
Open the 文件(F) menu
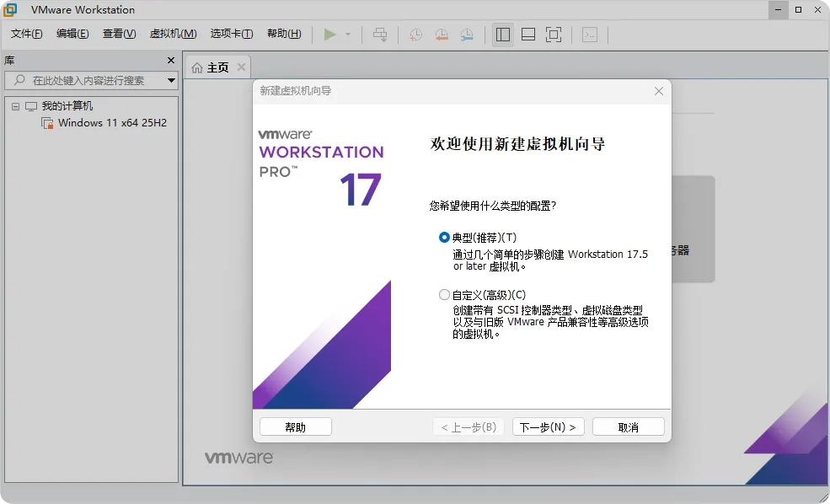pos(26,34)
